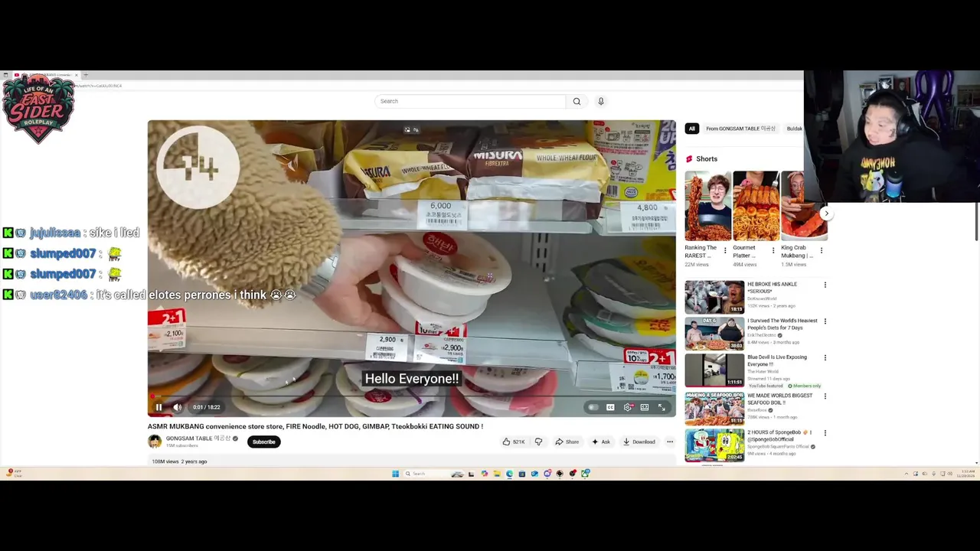
Task: Dislike the video with thumbs down
Action: (x=538, y=442)
